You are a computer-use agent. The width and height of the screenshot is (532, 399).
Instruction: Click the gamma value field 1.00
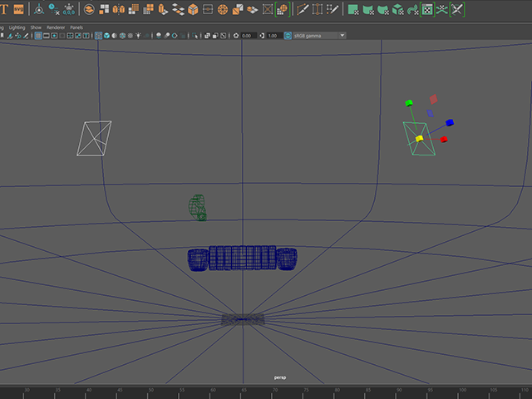(x=274, y=36)
